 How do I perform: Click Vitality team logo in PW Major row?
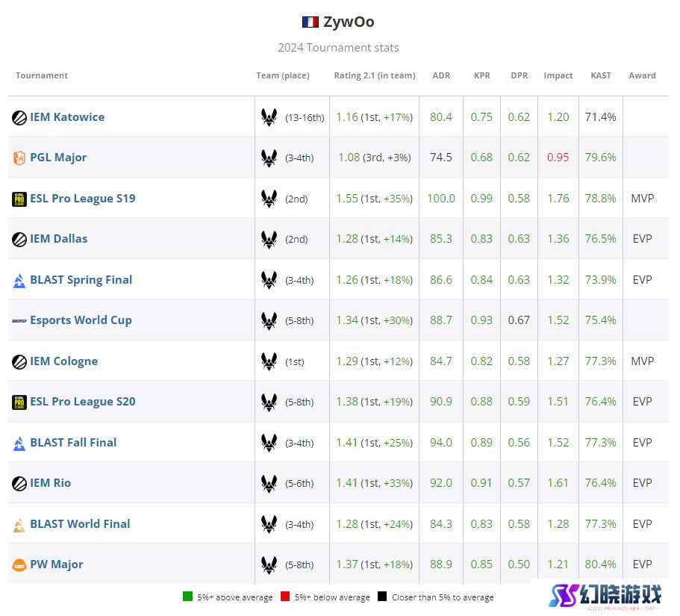pos(269,564)
